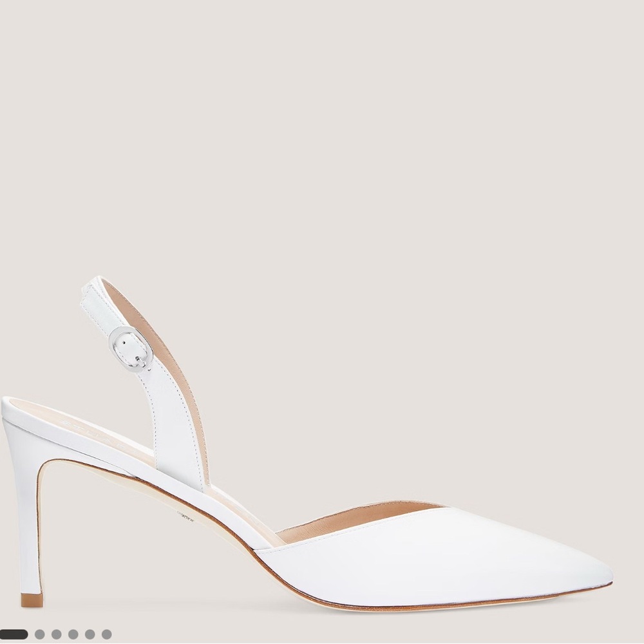Go to the fourth carousel image dot

[73, 634]
